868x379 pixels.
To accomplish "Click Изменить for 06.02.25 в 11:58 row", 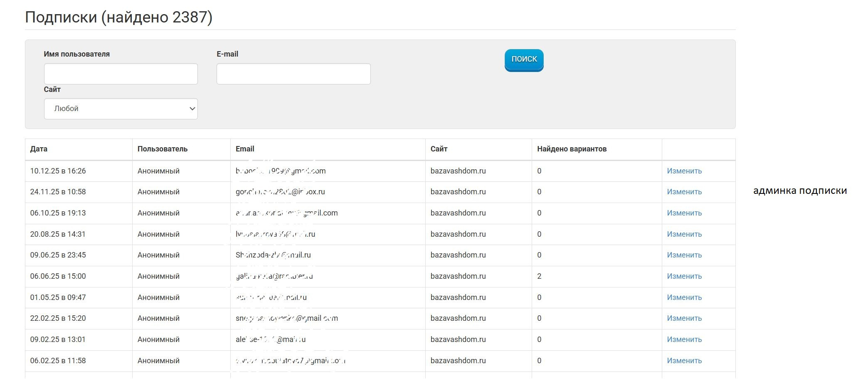I will click(x=684, y=361).
